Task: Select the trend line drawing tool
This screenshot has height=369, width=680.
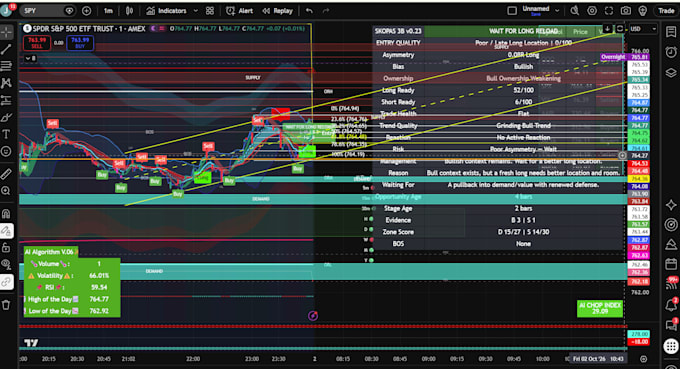Action: coord(6,49)
